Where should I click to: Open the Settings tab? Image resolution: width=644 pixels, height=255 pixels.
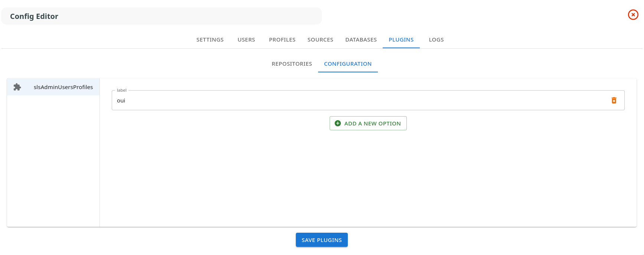[210, 40]
